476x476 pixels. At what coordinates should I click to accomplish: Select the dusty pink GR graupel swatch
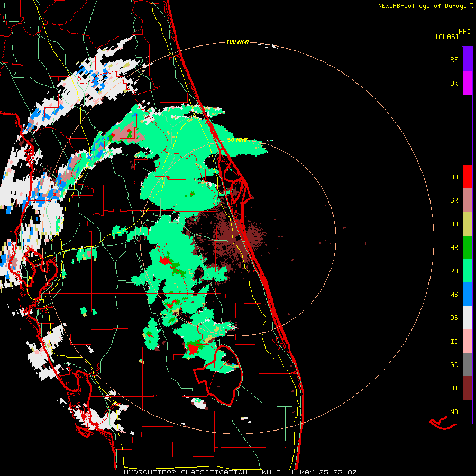pos(467,200)
